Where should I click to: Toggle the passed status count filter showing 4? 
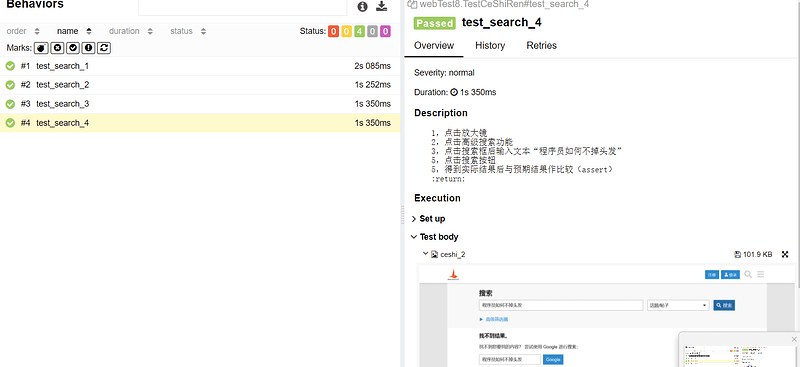pos(359,31)
